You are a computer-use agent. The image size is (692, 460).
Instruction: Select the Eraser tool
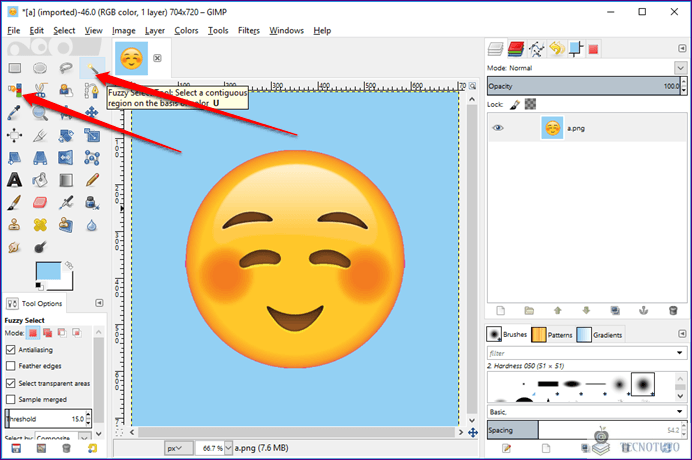[40, 203]
